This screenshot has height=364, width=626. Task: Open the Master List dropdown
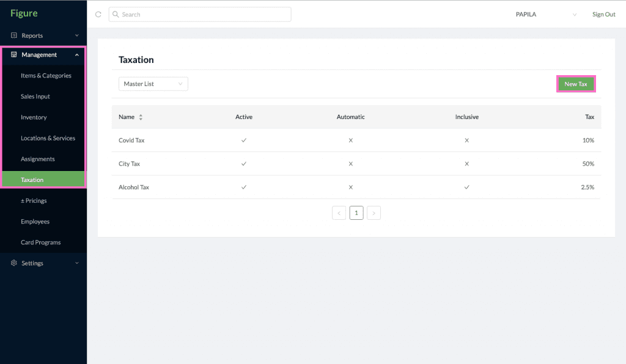[153, 84]
